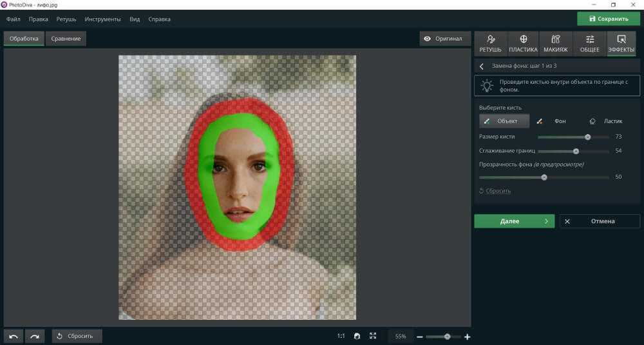Click the Сбросить link under sliders

pyautogui.click(x=495, y=191)
